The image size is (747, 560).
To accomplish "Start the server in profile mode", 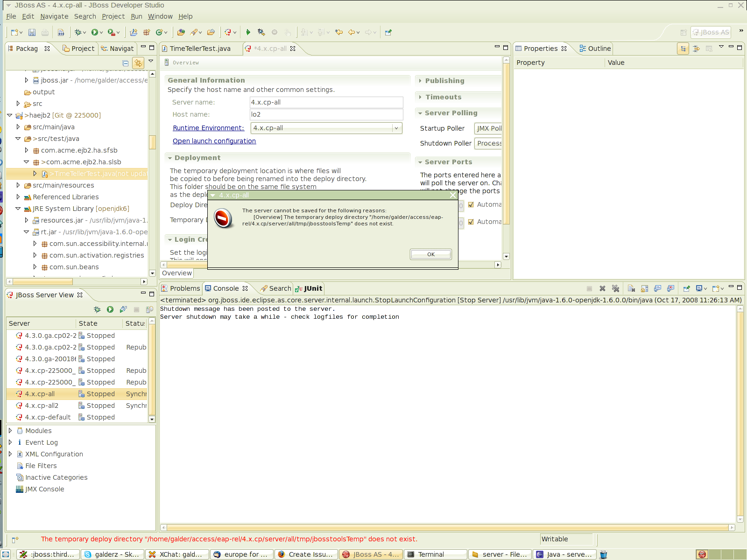I will click(x=123, y=309).
